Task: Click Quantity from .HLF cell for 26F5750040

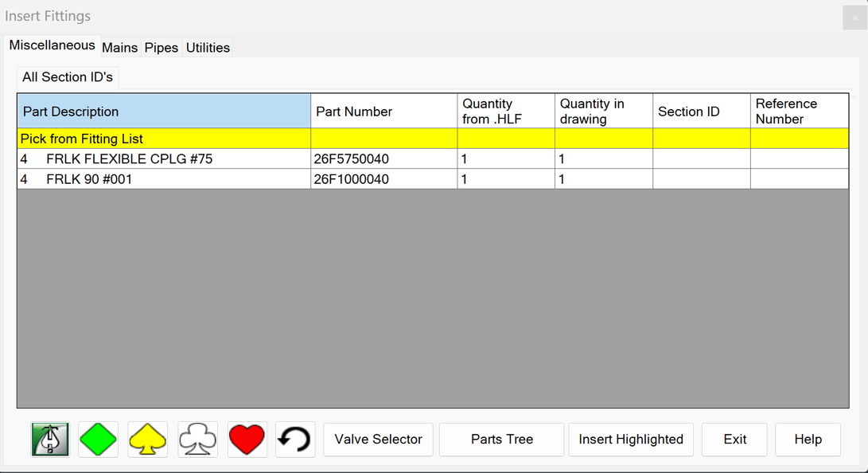Action: (506, 159)
